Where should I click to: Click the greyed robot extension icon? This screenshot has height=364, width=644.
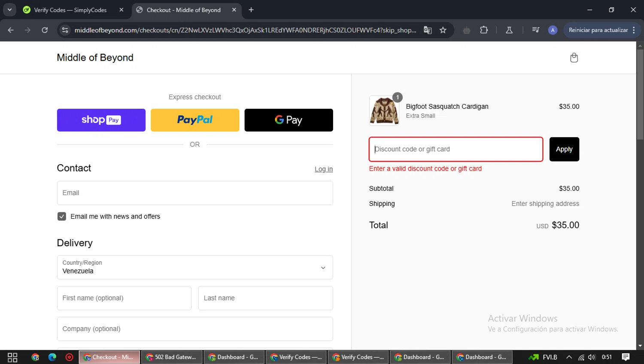[x=467, y=30]
